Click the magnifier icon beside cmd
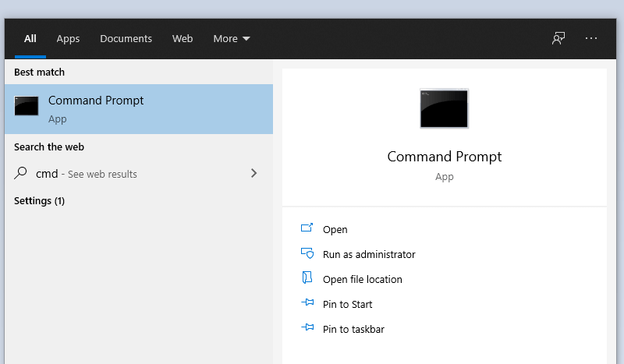The height and width of the screenshot is (364, 624). tap(20, 173)
